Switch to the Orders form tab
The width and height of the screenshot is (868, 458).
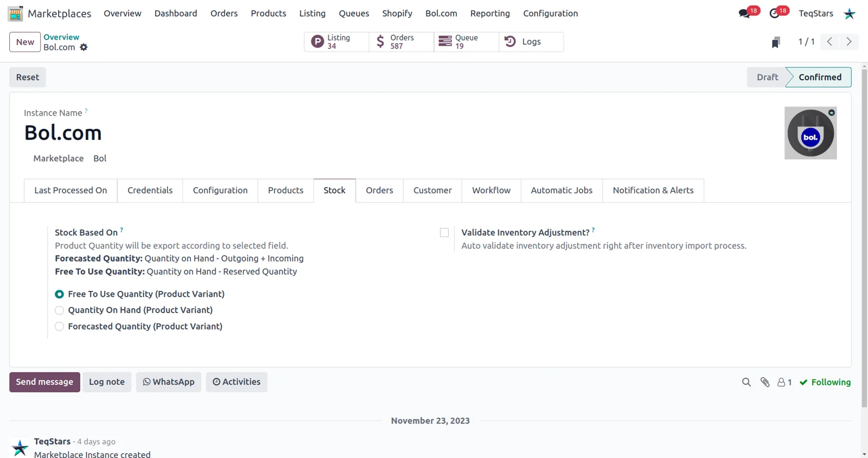point(379,190)
